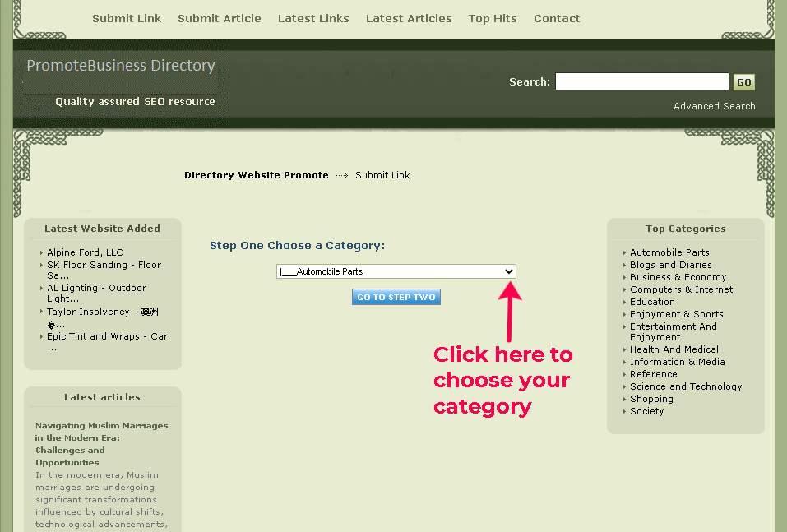Open SK Floor Sanding listing
The height and width of the screenshot is (532, 787).
(x=104, y=270)
